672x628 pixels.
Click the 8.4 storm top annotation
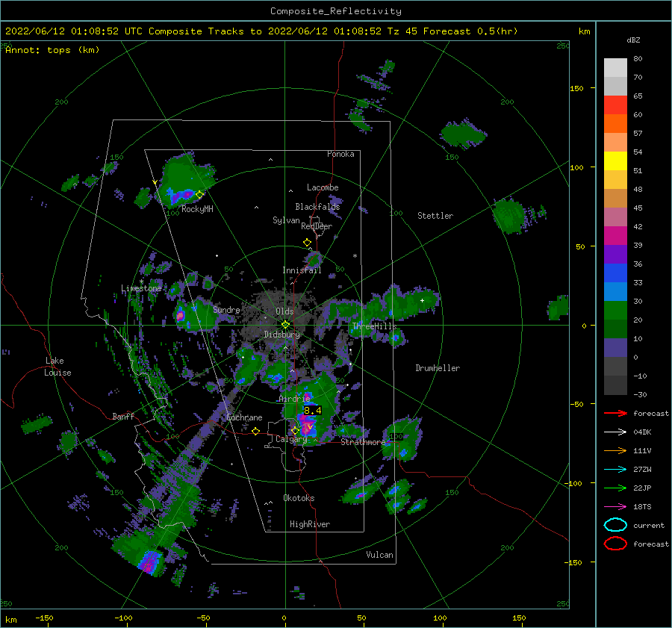point(312,411)
